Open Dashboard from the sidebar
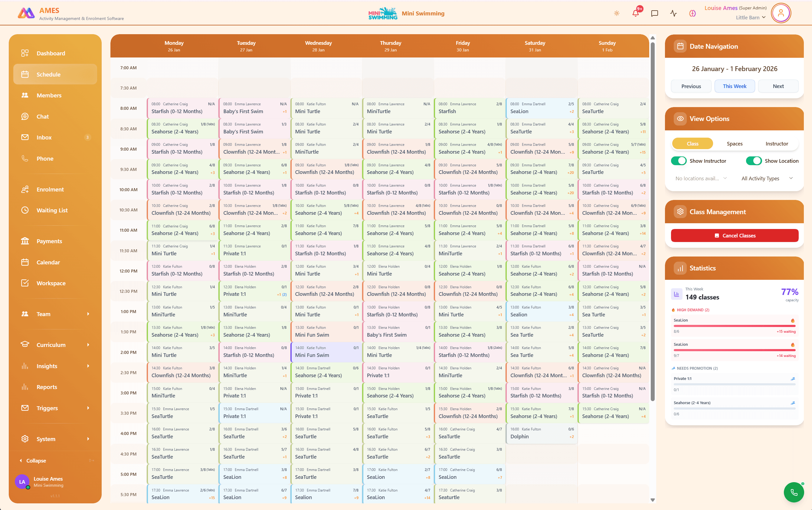Image resolution: width=812 pixels, height=510 pixels. click(x=55, y=53)
